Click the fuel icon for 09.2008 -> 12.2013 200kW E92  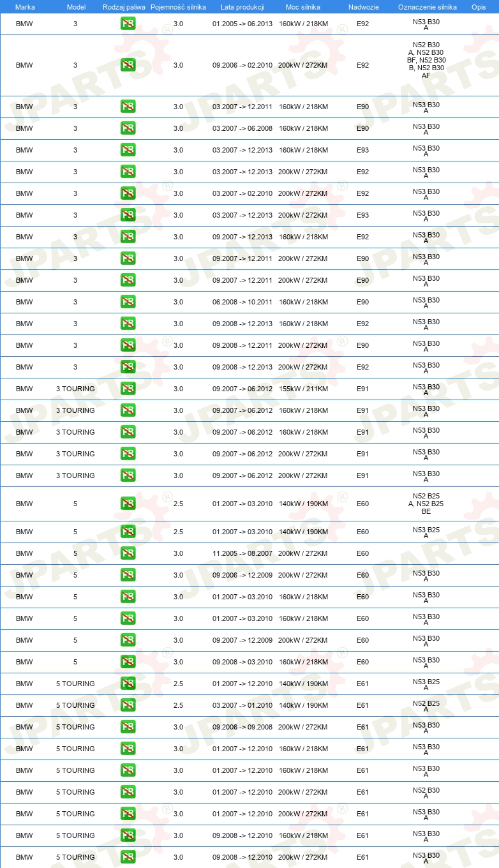(128, 367)
